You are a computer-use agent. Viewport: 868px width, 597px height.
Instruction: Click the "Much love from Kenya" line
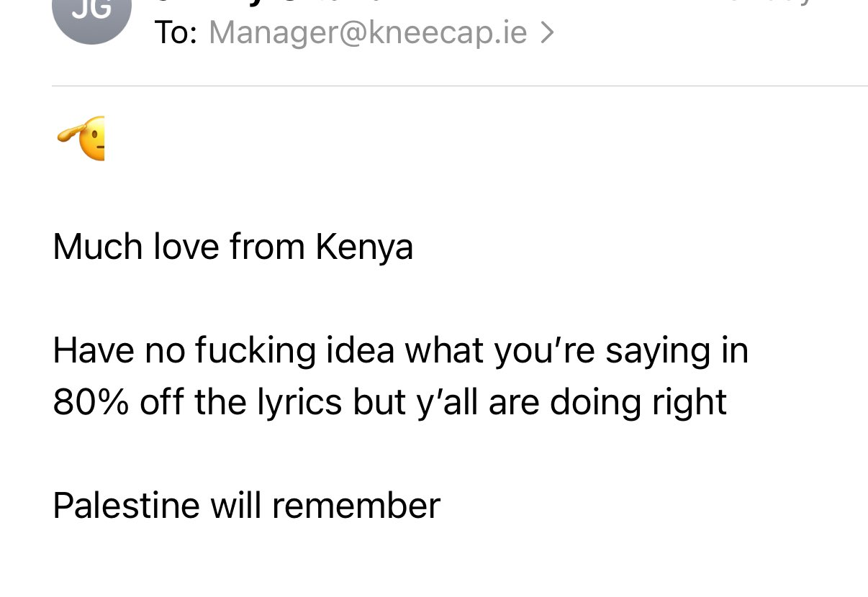(233, 247)
